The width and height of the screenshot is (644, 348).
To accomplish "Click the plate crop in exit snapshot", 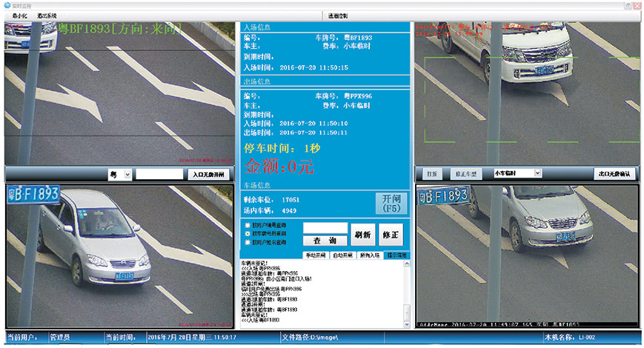I will click(x=443, y=196).
